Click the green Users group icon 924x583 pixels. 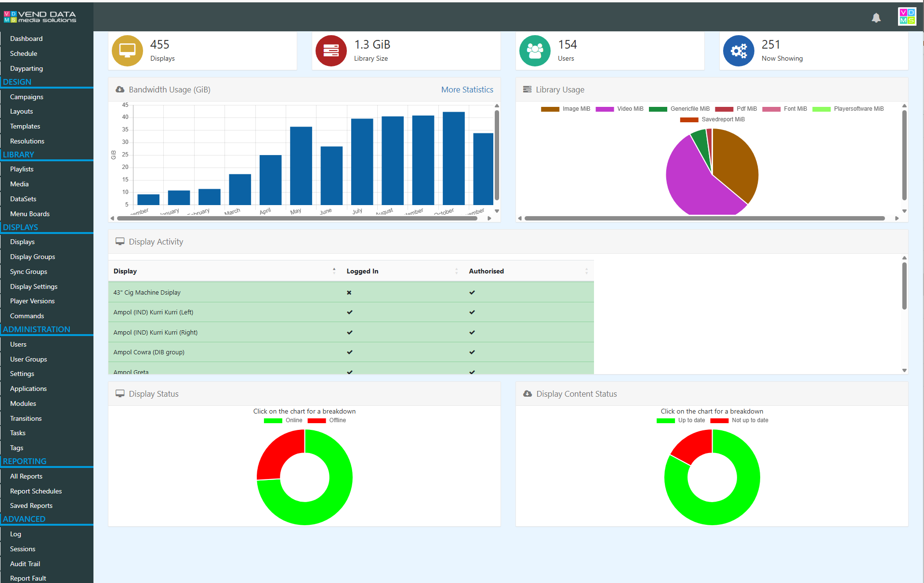(x=535, y=51)
